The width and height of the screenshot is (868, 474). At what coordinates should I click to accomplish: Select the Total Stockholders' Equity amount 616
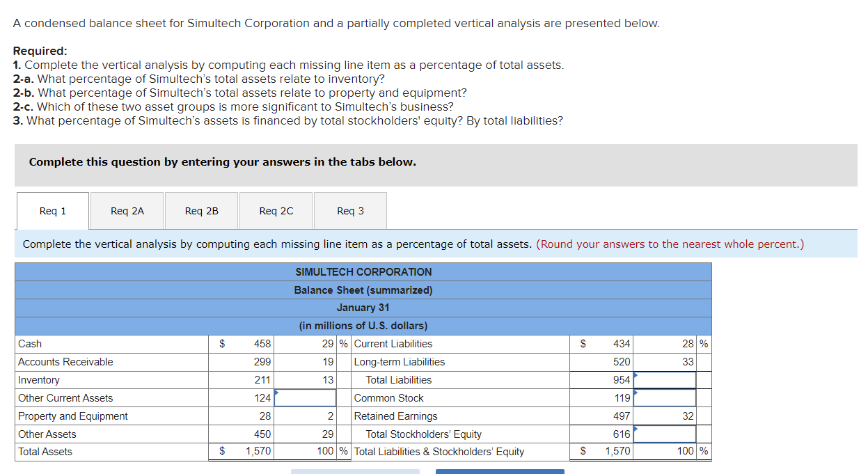[622, 434]
